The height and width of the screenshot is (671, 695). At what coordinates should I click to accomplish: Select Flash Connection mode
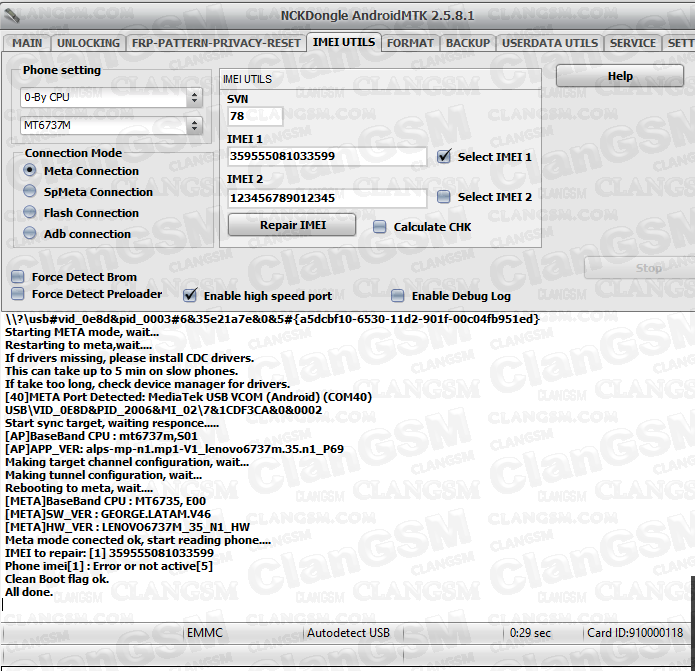click(x=30, y=212)
